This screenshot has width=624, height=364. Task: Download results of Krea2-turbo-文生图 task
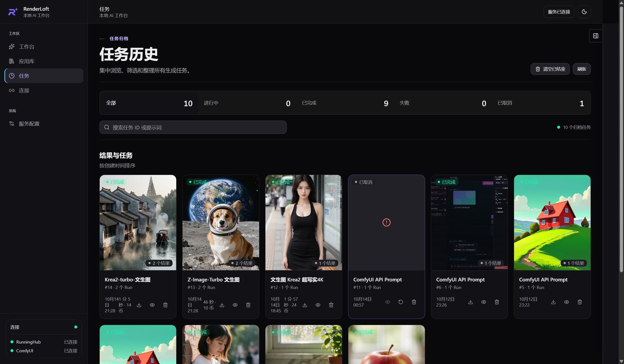pyautogui.click(x=139, y=305)
